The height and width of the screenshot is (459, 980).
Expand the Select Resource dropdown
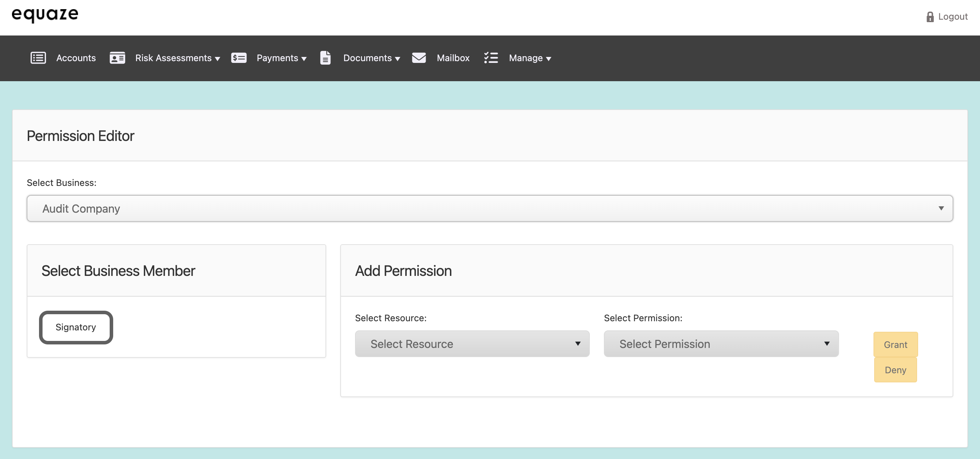coord(472,344)
